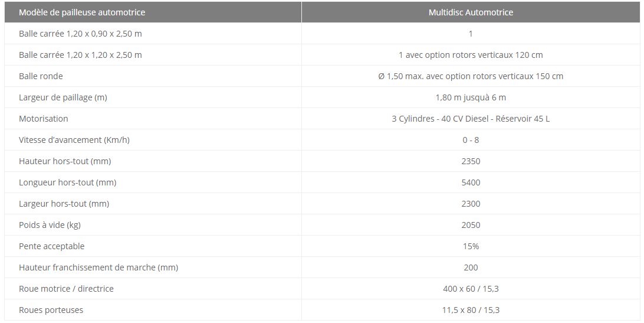Viewport: 644px width, 323px height.
Task: Click the 'Motorisation' row label
Action: click(44, 119)
